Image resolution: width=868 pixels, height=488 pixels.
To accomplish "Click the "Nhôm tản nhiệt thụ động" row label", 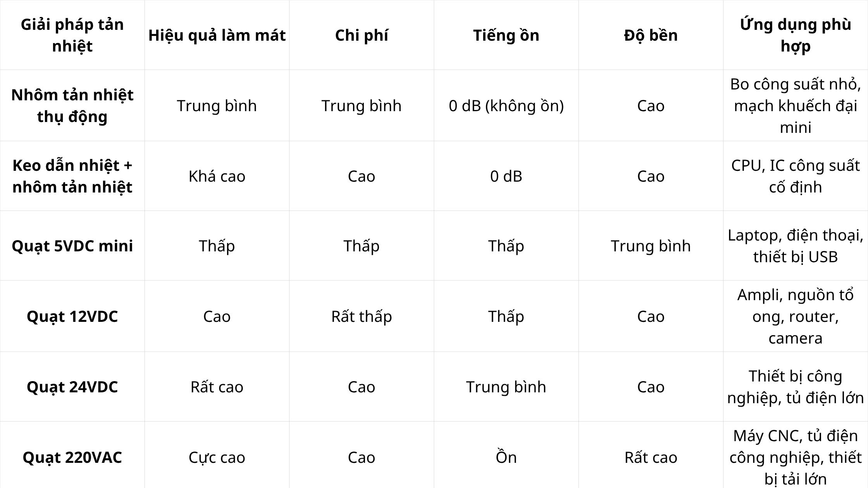I will [72, 106].
